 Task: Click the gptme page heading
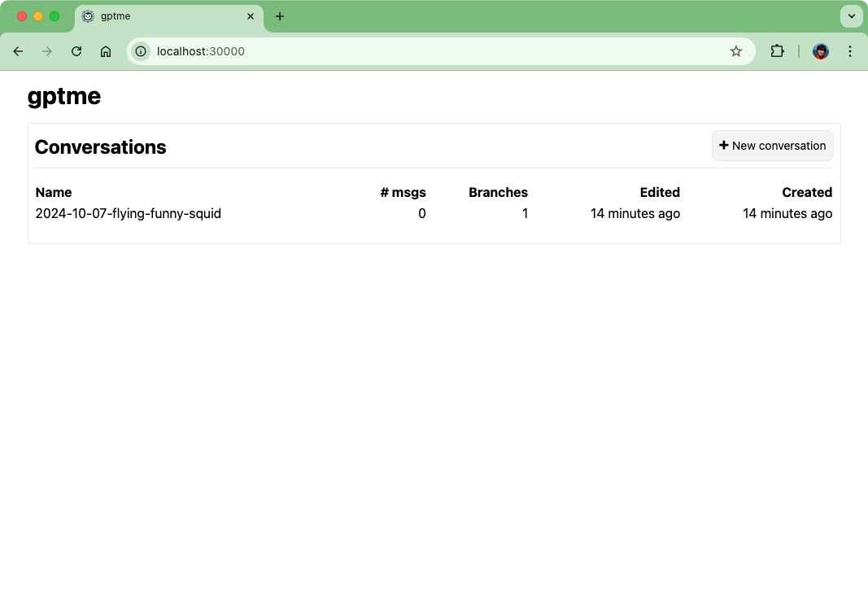pos(64,96)
